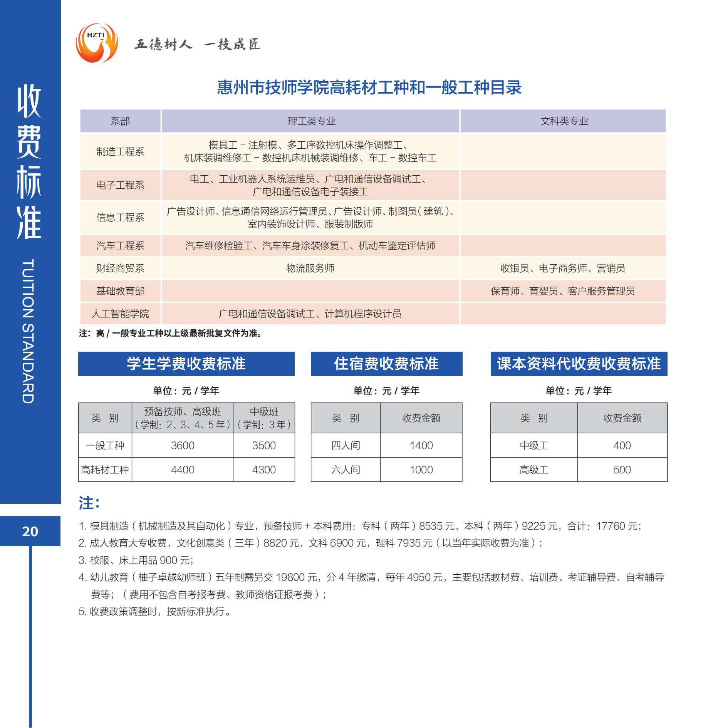Select the 财经商贸系 row label
The image size is (728, 728).
pyautogui.click(x=120, y=268)
